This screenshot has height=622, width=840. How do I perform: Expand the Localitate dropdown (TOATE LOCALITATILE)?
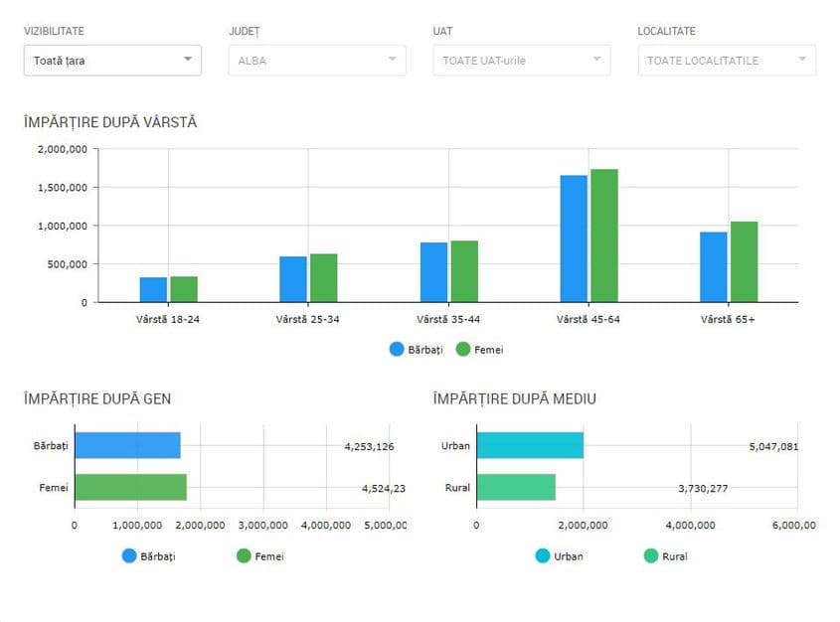[x=726, y=61]
